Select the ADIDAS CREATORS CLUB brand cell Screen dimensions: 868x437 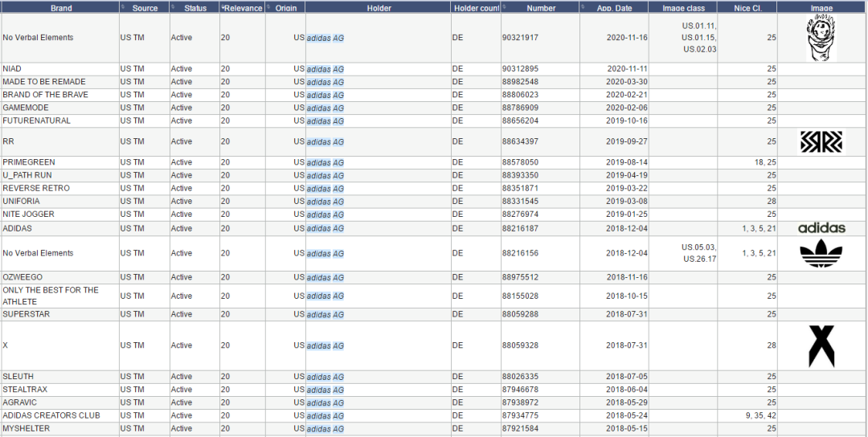tap(59, 415)
